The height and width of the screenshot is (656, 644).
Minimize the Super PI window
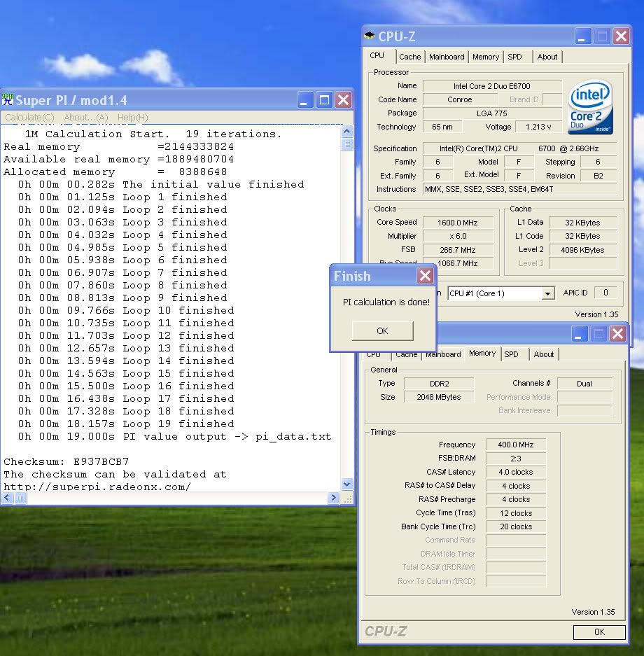point(305,100)
